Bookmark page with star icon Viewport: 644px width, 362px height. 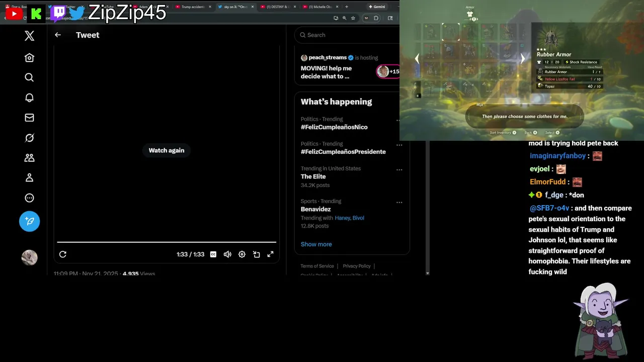[353, 18]
